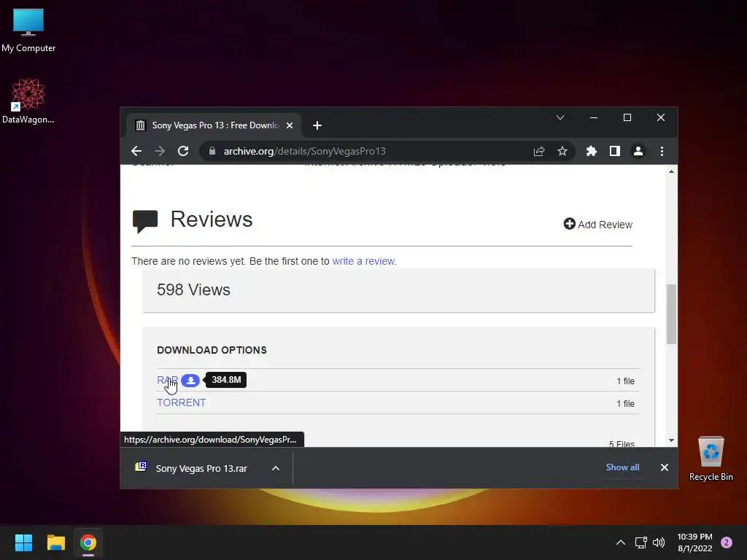Image resolution: width=747 pixels, height=560 pixels.
Task: Share this page using the share icon
Action: pos(539,151)
